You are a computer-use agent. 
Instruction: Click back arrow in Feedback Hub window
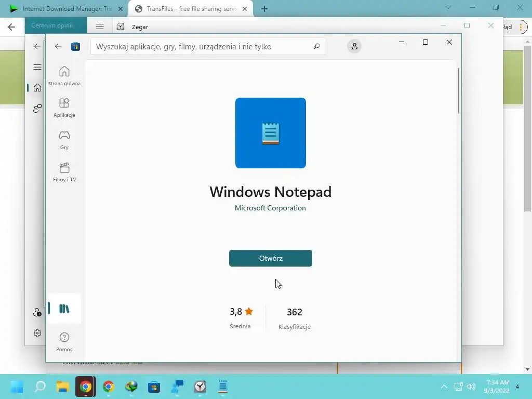(x=37, y=46)
